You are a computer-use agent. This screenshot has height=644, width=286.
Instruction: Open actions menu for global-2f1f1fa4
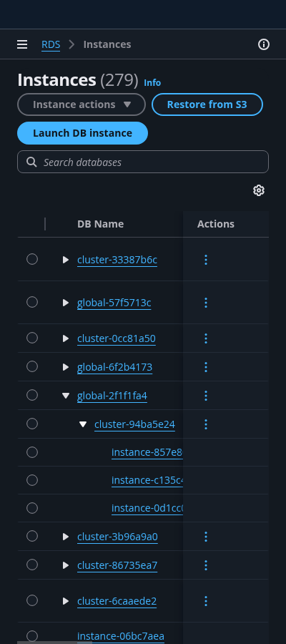click(206, 396)
